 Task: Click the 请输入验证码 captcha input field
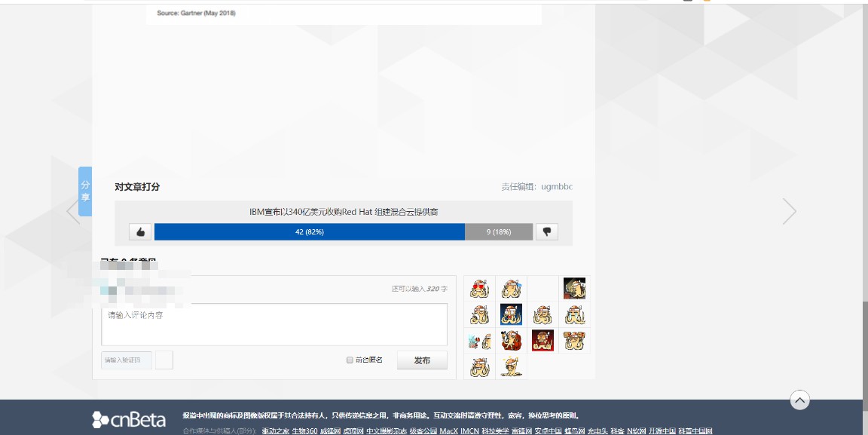pos(127,360)
